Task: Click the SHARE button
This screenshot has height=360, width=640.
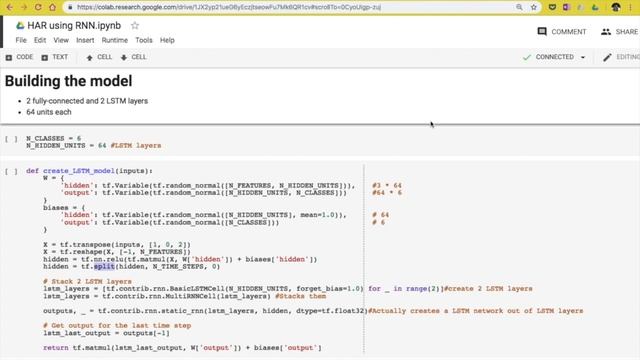Action: point(619,31)
